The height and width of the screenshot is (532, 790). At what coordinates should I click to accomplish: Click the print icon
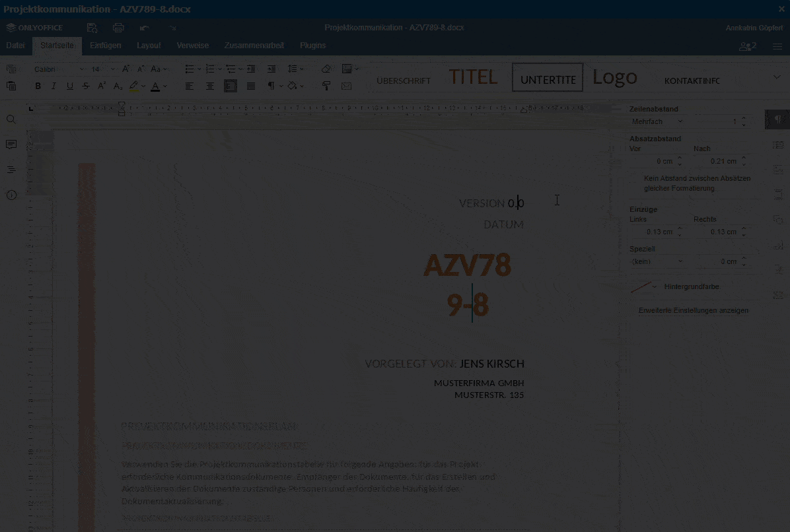click(118, 28)
